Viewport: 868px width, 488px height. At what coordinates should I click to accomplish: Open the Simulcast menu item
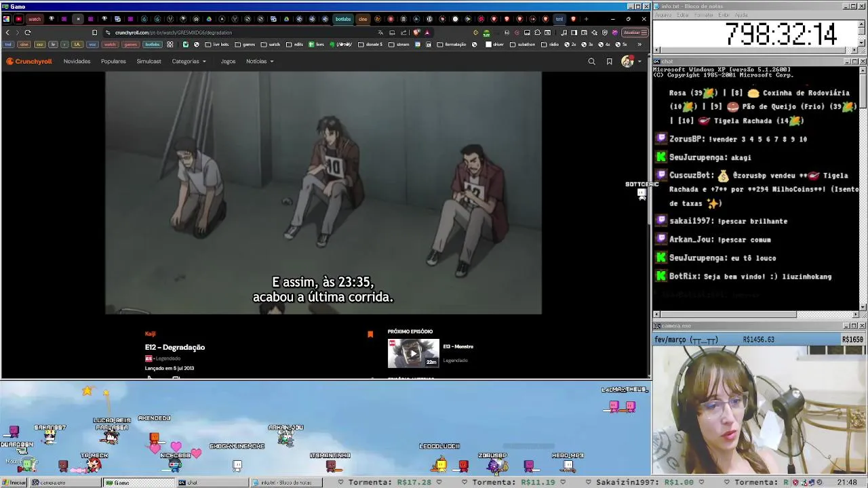pyautogui.click(x=149, y=62)
